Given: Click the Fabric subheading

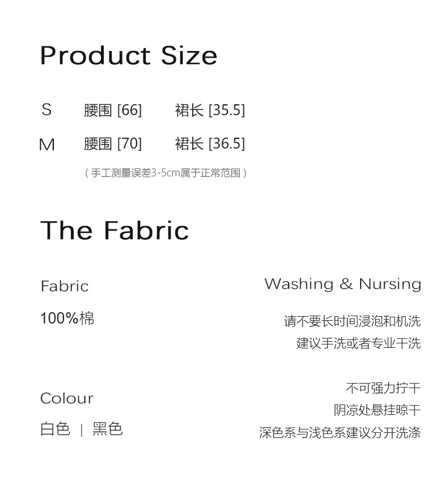Looking at the screenshot, I should [65, 286].
